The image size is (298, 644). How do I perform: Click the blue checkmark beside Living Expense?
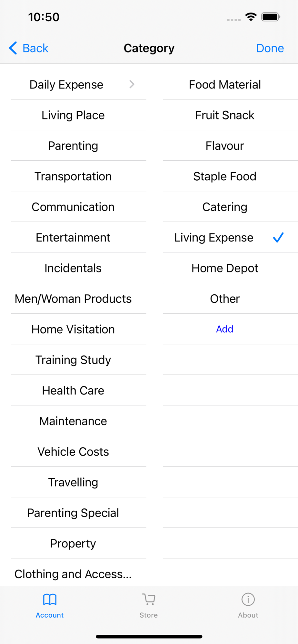[278, 238]
